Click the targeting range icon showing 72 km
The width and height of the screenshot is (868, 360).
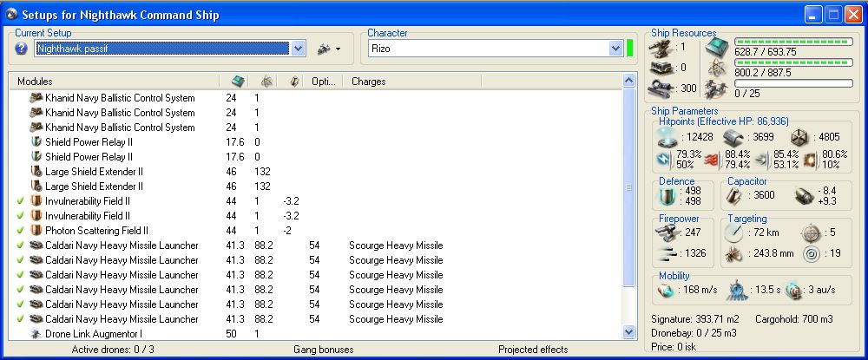734,232
